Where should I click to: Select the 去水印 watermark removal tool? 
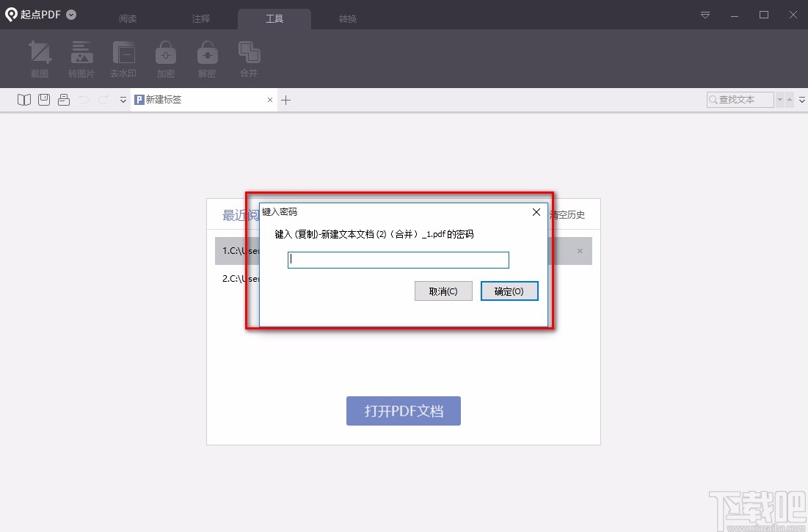point(123,59)
